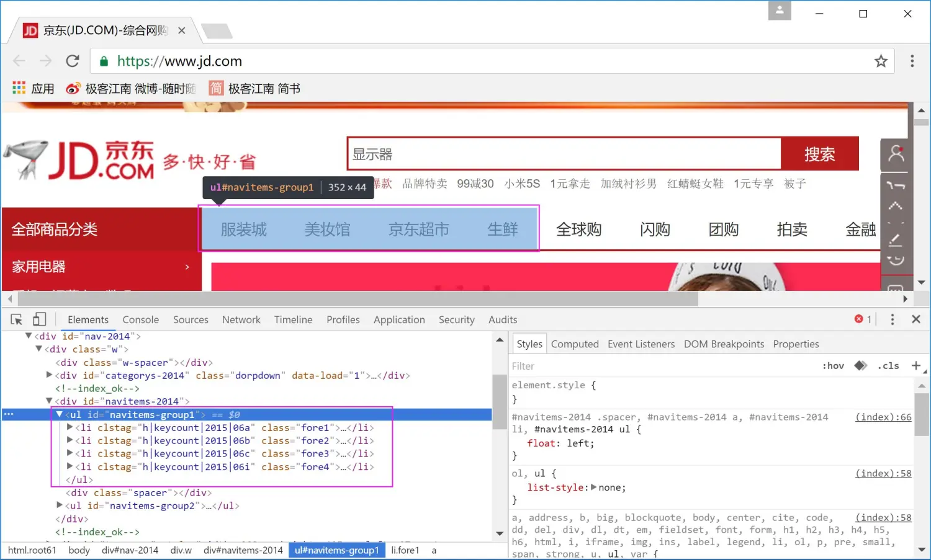931x560 pixels.
Task: Open the Event Listeners tab
Action: pos(641,344)
